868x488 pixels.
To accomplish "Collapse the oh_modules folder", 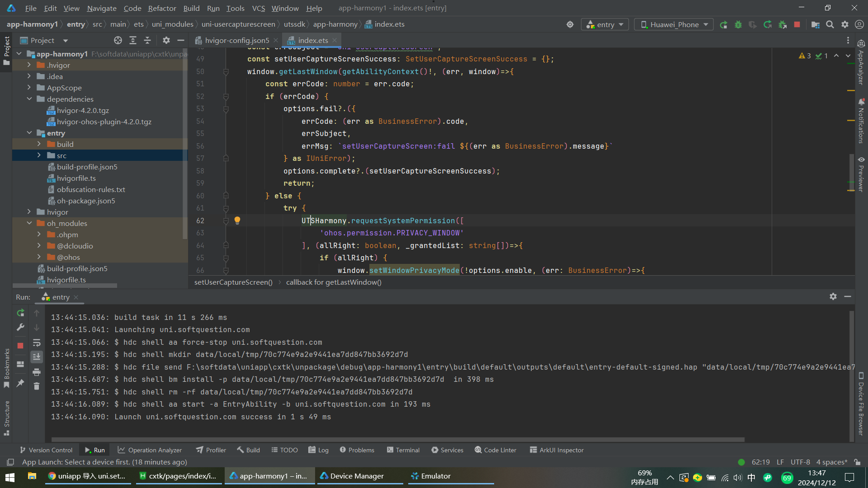I will point(29,223).
